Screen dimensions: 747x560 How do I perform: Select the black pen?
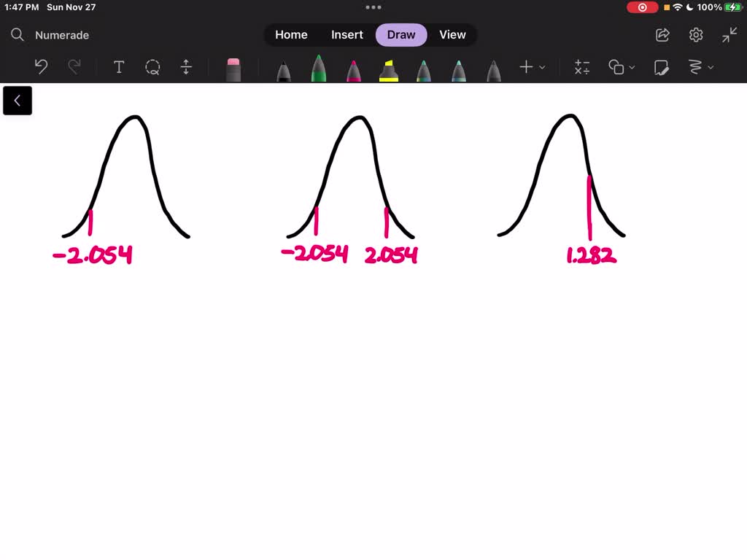pos(283,71)
